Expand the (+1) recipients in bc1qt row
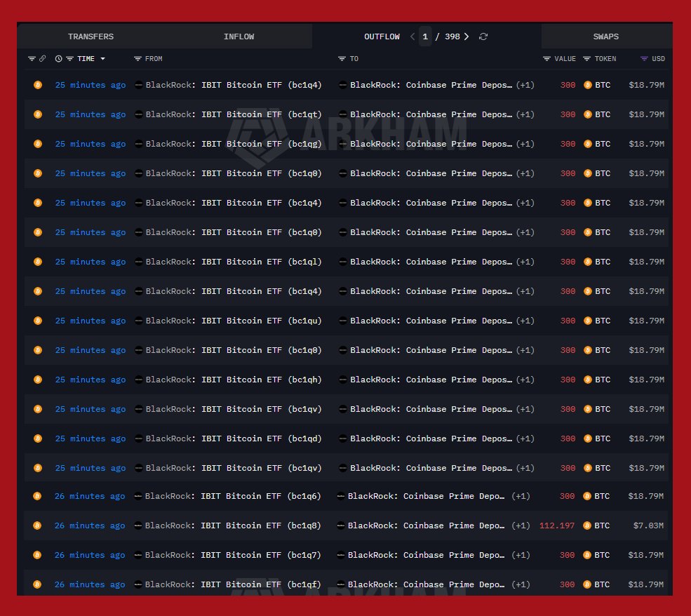 525,114
